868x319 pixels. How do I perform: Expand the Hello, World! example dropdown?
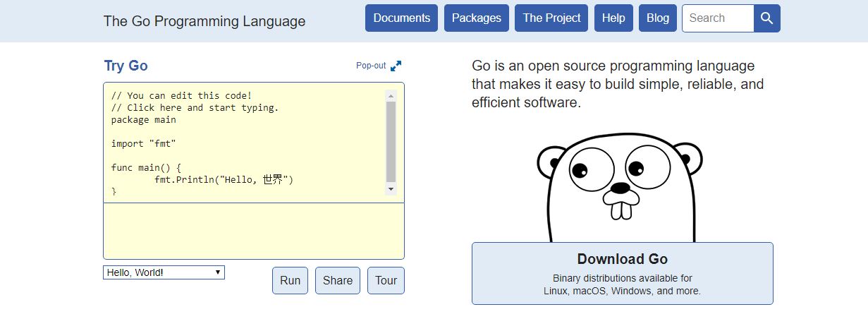164,272
